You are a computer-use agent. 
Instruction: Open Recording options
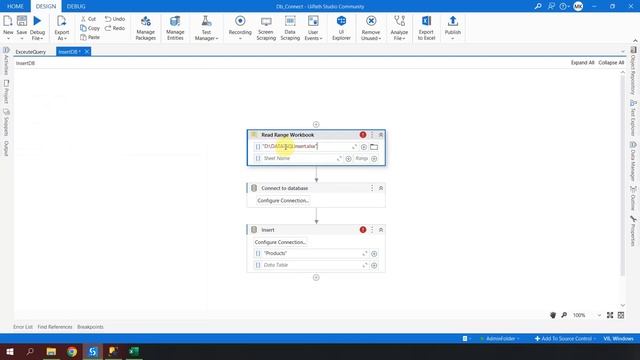click(x=240, y=27)
